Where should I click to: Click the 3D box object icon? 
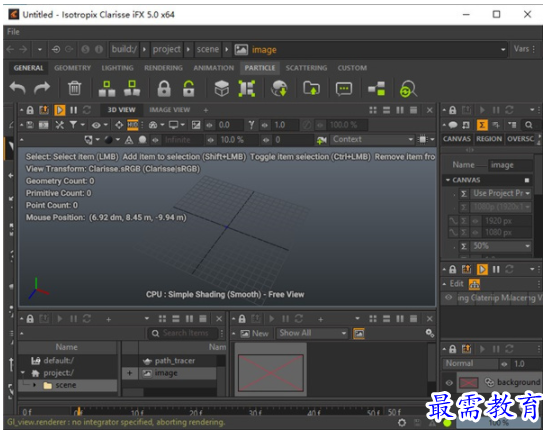pos(222,88)
